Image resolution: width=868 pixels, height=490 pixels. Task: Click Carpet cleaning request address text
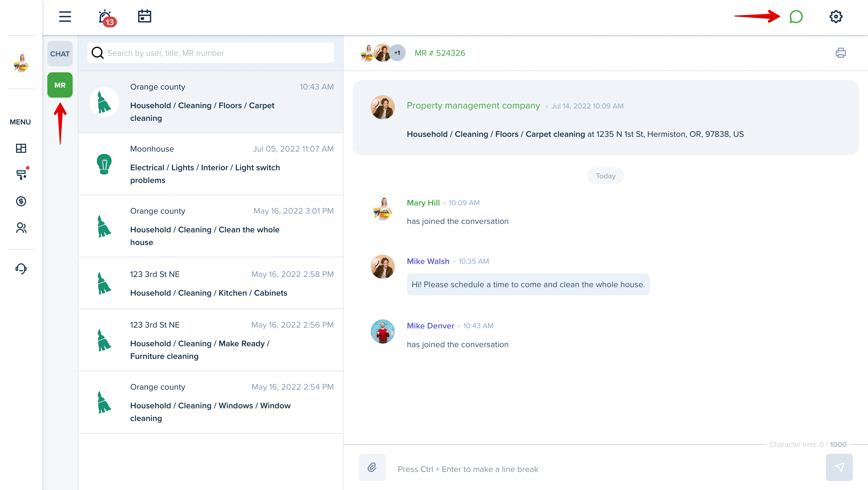[575, 134]
